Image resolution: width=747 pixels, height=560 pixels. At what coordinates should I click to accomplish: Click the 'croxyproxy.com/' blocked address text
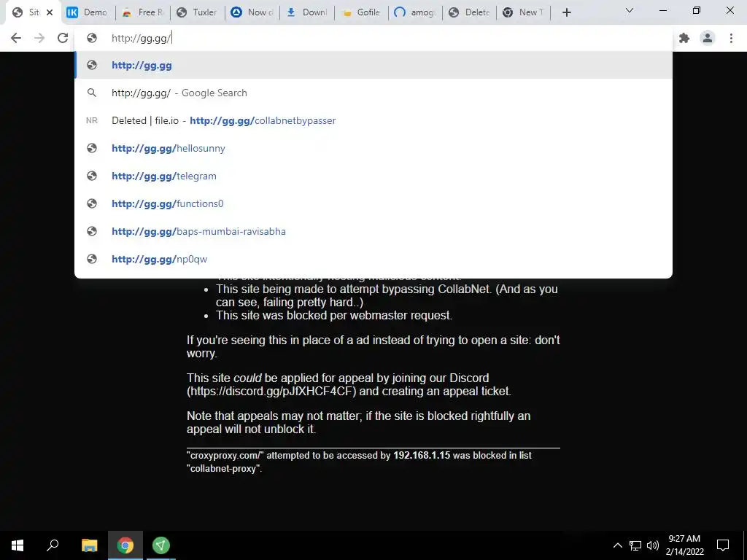(x=225, y=455)
